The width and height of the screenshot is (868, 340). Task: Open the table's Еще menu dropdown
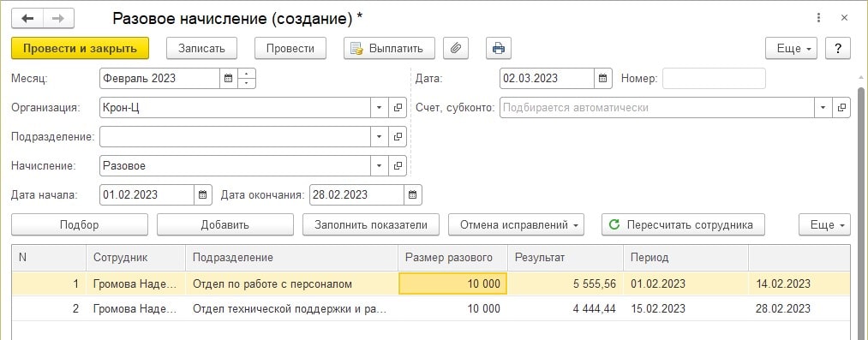(824, 224)
